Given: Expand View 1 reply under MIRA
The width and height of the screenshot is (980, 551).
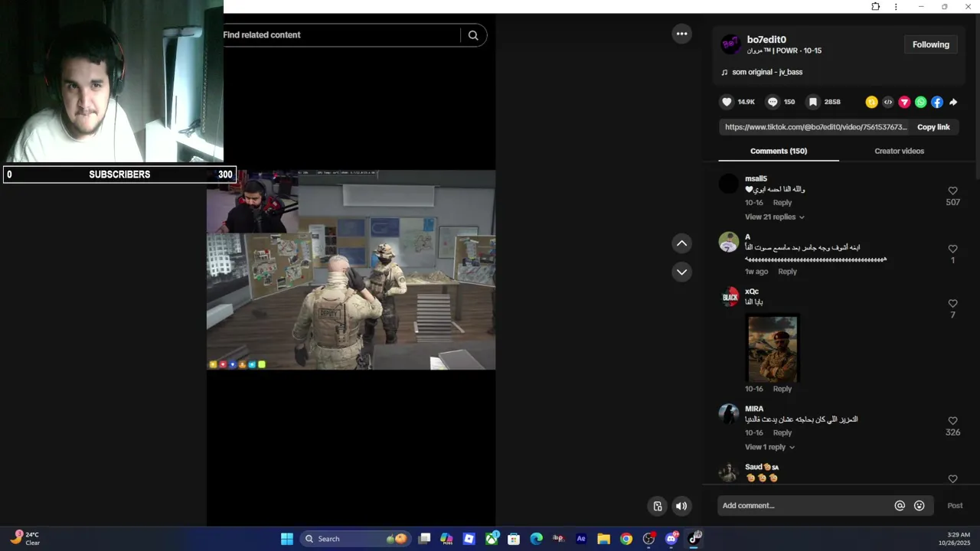Looking at the screenshot, I should tap(769, 447).
